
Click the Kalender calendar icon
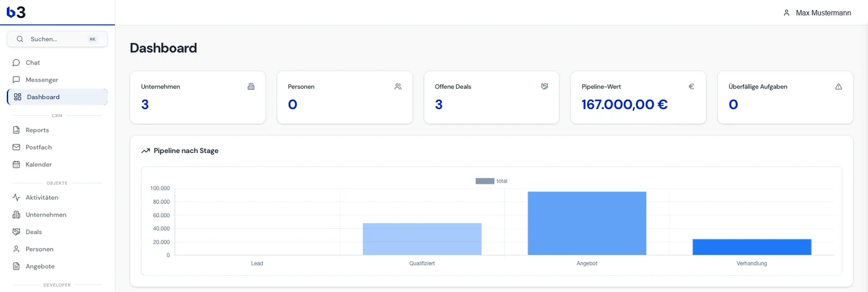point(16,164)
